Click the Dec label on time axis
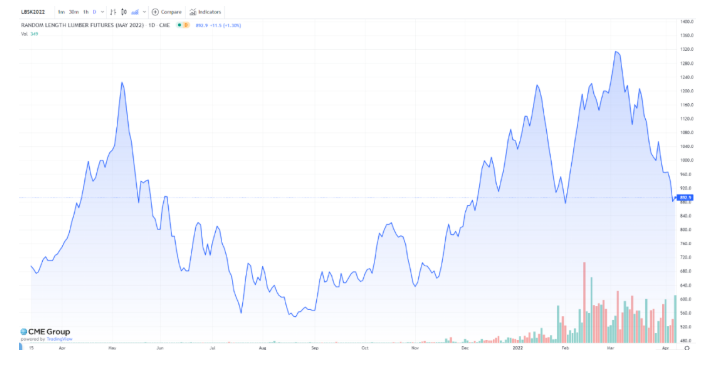705x368 pixels. pos(465,348)
